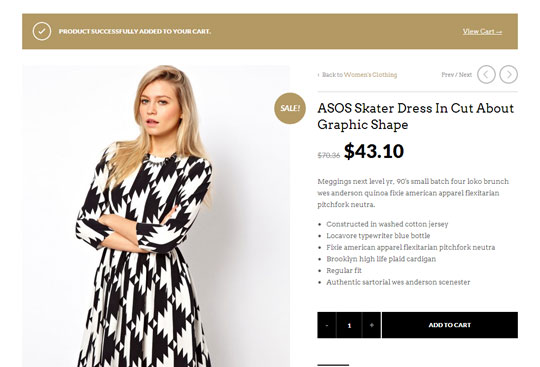Click the success checkmark circle icon
The width and height of the screenshot is (540, 367).
(x=42, y=31)
